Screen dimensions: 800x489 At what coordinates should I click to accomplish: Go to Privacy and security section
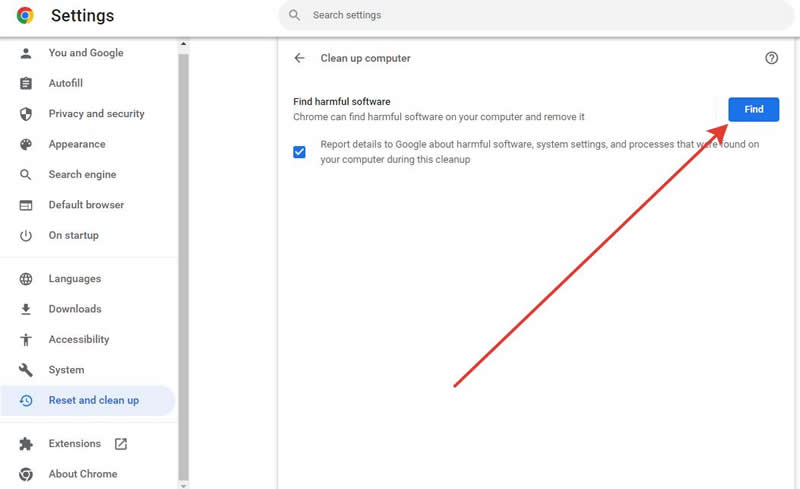pyautogui.click(x=96, y=114)
